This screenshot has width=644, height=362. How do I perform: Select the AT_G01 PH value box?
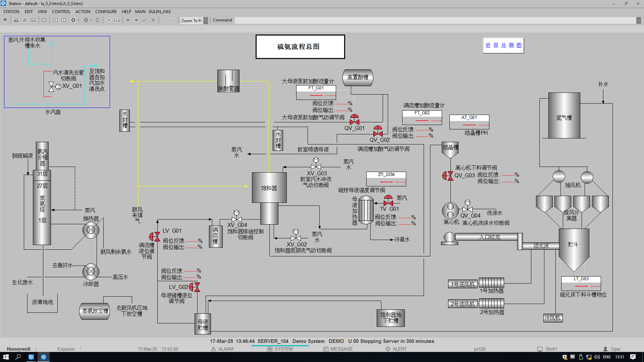469,122
